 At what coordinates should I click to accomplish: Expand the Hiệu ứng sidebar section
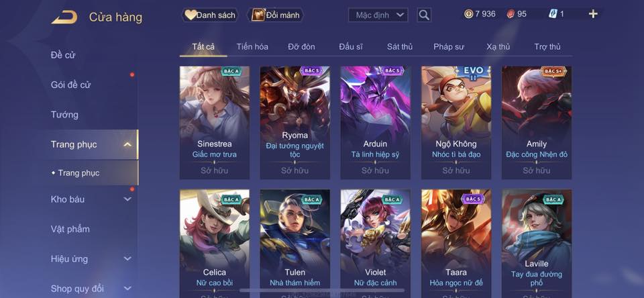pos(127,258)
